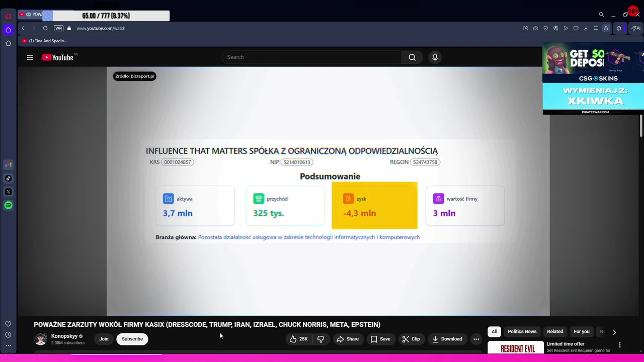
Task: Open the browser downloads icon
Action: tap(586, 28)
